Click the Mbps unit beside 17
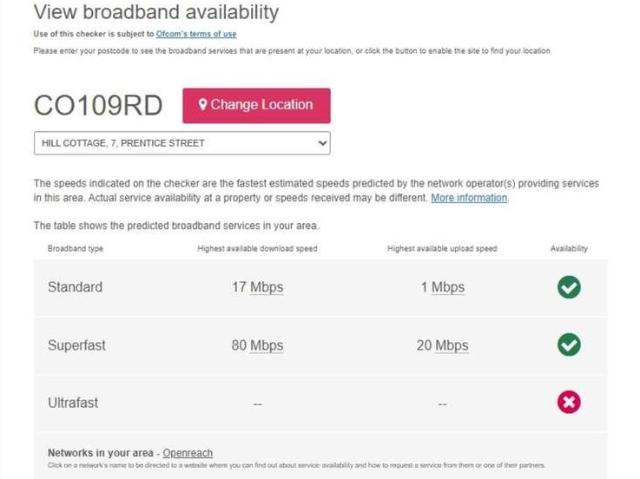Image resolution: width=640 pixels, height=479 pixels. (267, 287)
